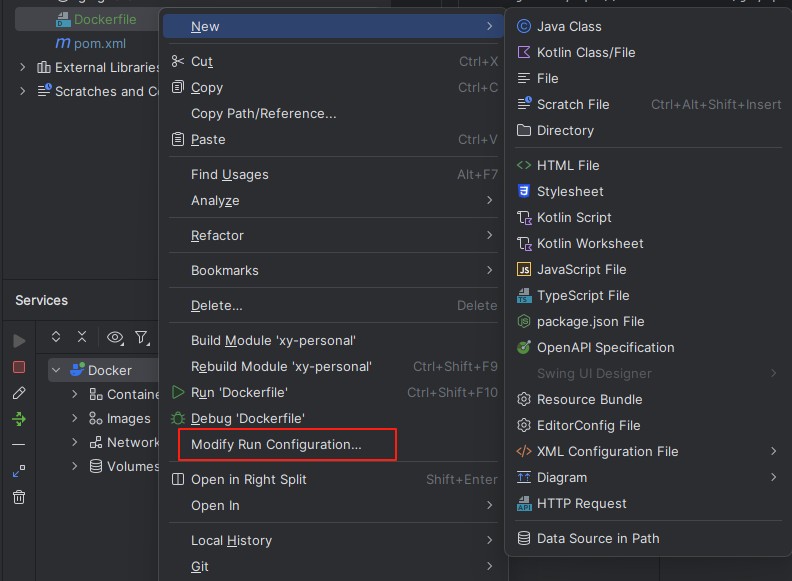Click the blue-arrow icon above the trash
Screen dimensions: 792x581
tap(19, 471)
